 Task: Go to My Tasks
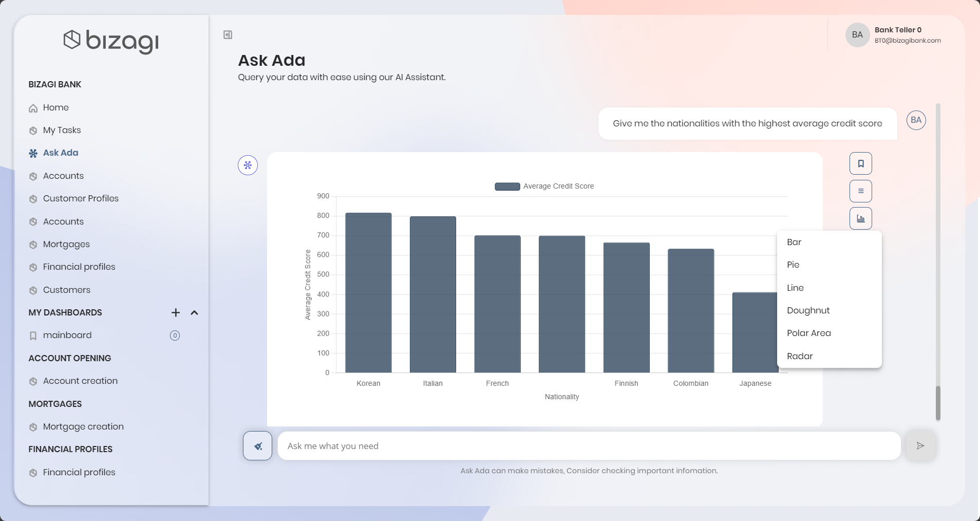tap(62, 130)
